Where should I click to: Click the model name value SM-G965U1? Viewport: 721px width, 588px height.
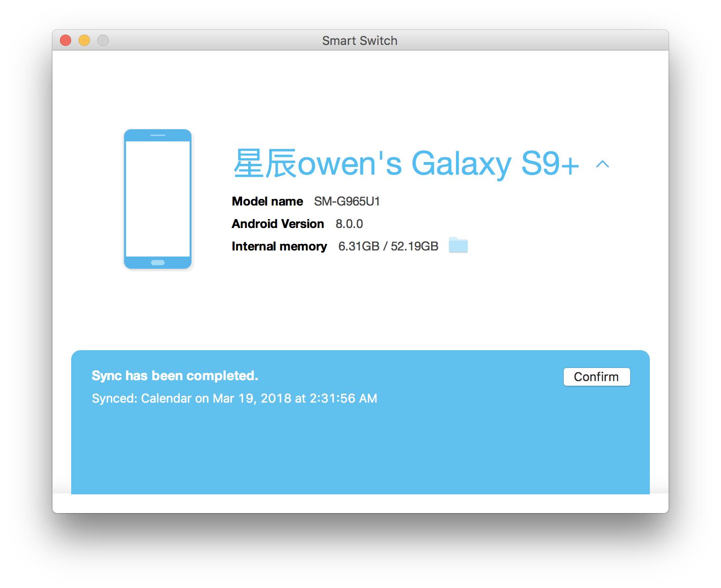[x=347, y=201]
